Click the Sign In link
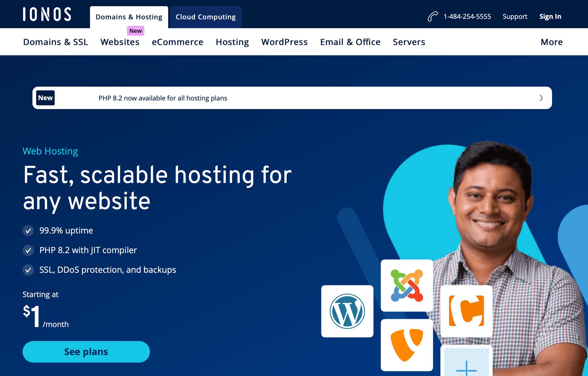Screen dimensions: 588x376 550,16
